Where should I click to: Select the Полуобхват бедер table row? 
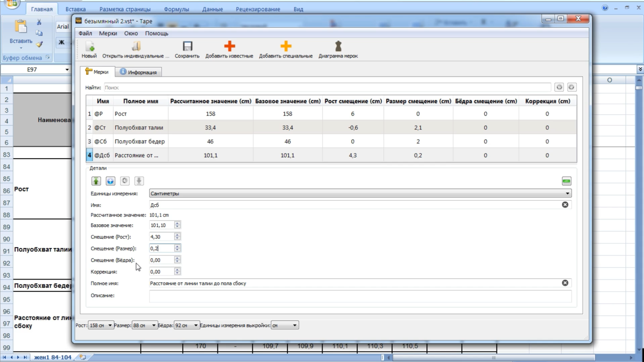331,141
